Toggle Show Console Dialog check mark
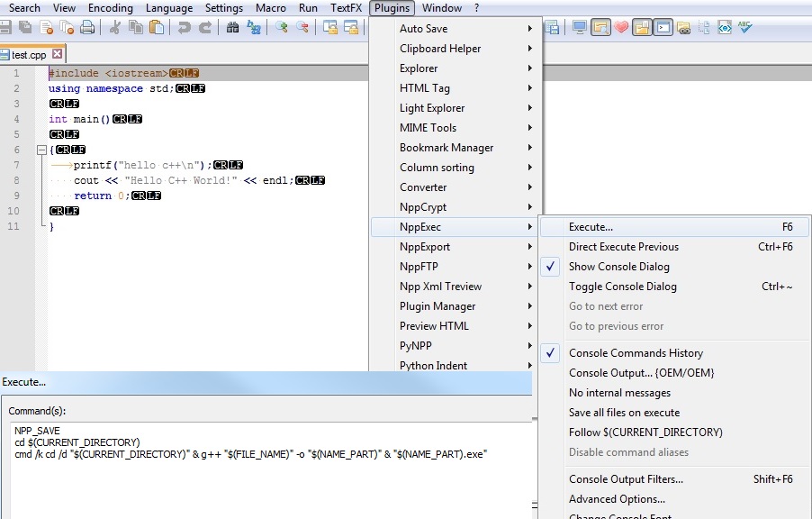This screenshot has height=519, width=812. click(550, 267)
